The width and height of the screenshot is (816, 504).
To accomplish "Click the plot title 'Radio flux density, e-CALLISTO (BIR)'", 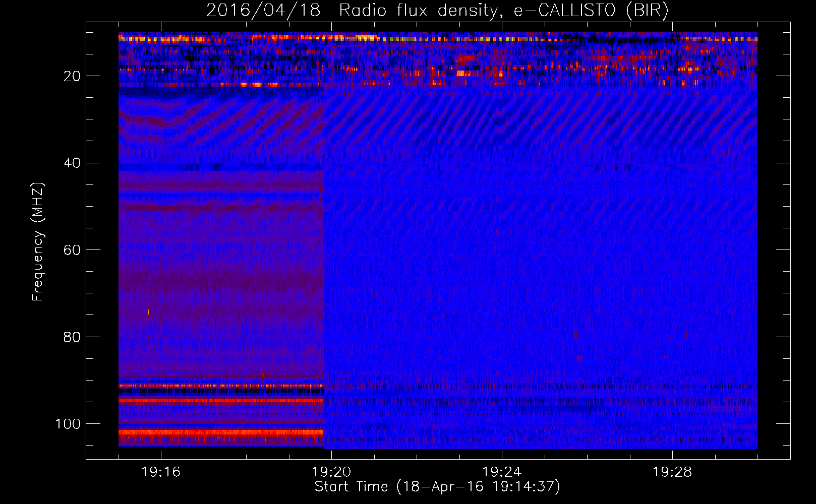I will tap(503, 11).
